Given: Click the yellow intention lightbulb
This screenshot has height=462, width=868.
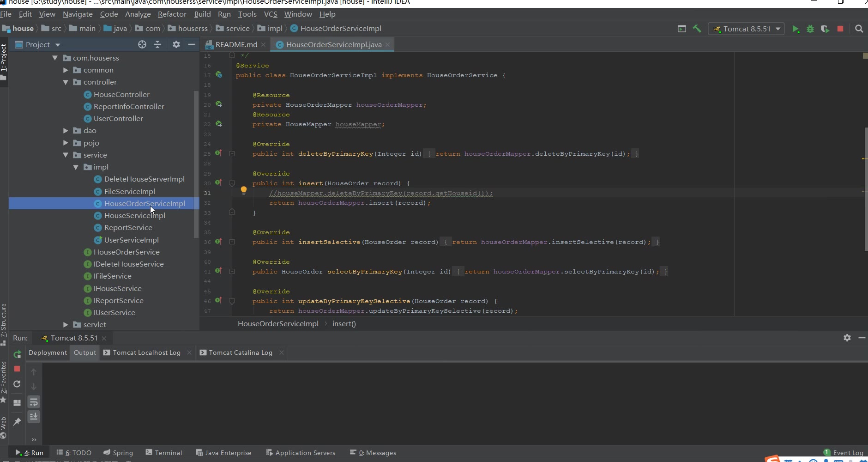Looking at the screenshot, I should [244, 190].
